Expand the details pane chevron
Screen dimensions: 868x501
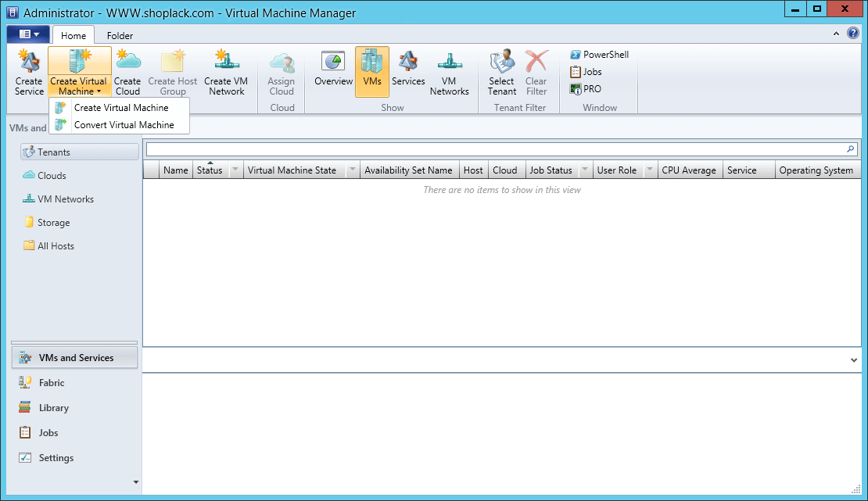(x=854, y=360)
